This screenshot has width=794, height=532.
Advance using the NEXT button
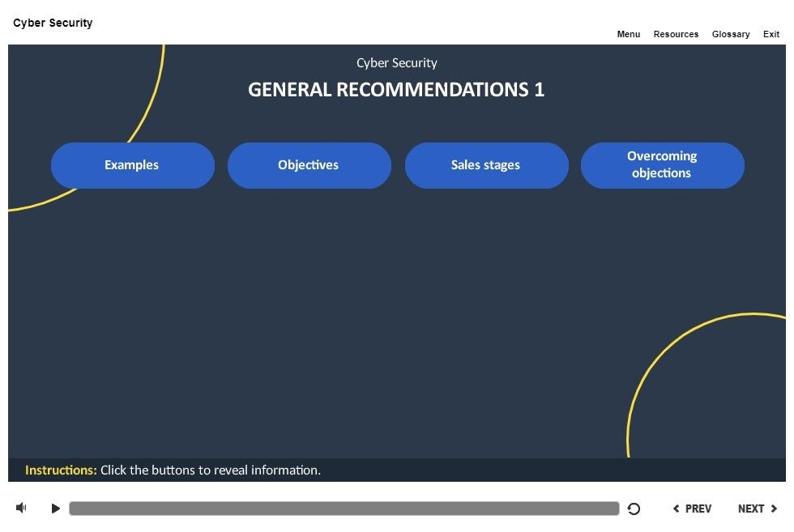tap(758, 509)
